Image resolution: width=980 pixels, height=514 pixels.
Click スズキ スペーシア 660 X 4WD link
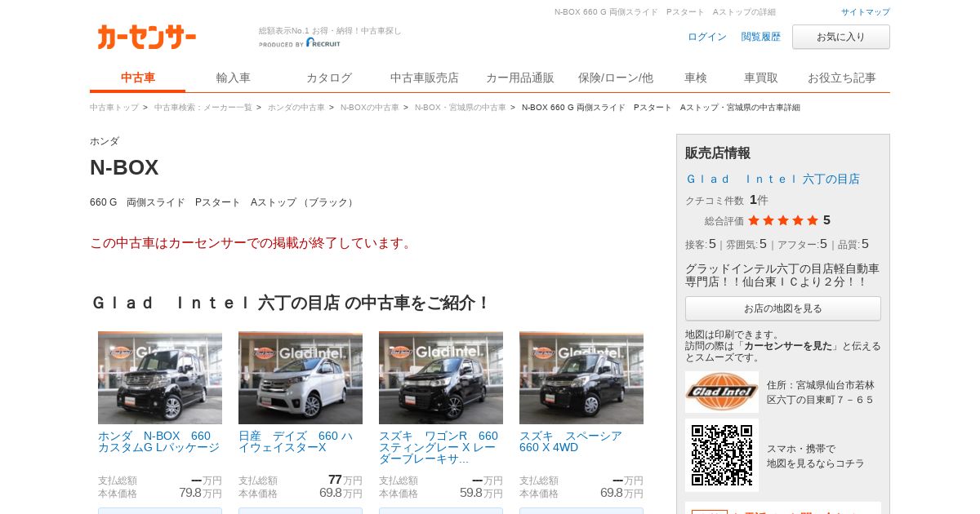[x=571, y=441]
